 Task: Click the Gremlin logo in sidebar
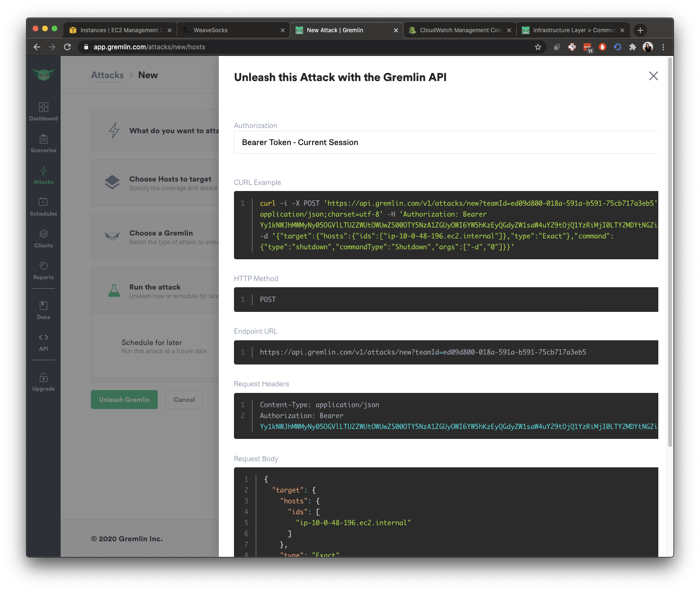point(44,74)
